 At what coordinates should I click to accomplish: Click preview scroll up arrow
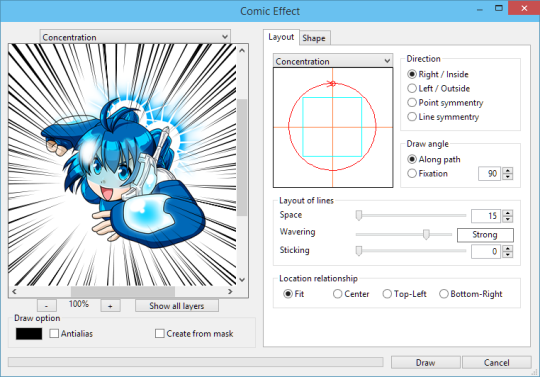[242, 51]
